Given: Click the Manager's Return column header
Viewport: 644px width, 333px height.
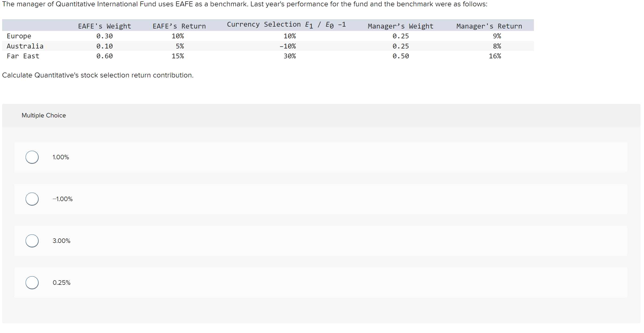Looking at the screenshot, I should (x=489, y=26).
